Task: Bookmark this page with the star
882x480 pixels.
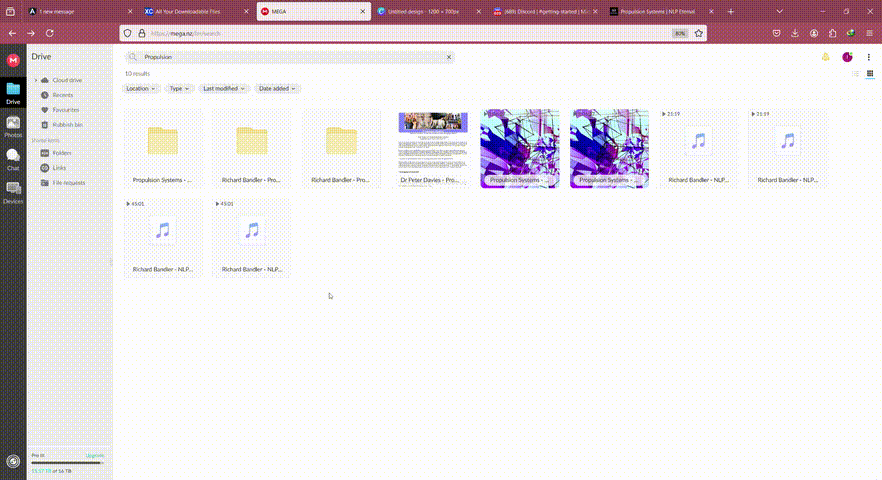Action: (699, 33)
